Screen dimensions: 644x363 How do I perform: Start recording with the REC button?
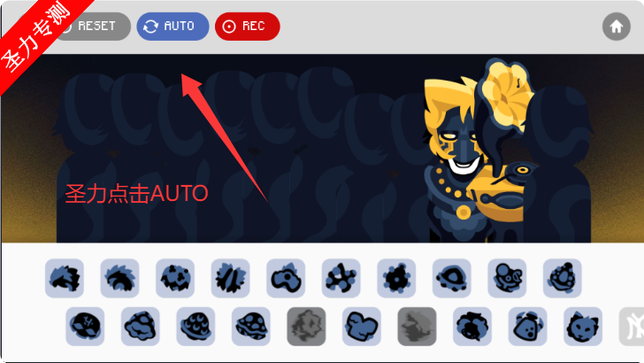(x=248, y=27)
